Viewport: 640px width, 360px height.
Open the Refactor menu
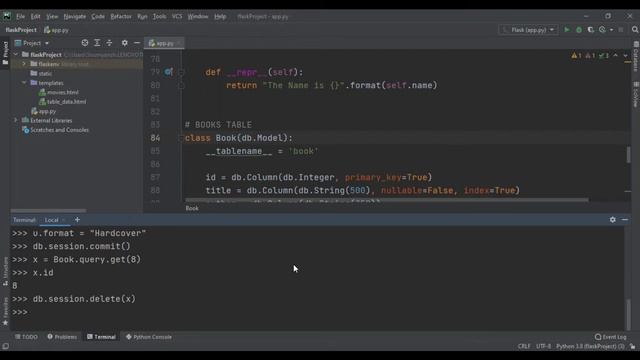[x=121, y=17]
